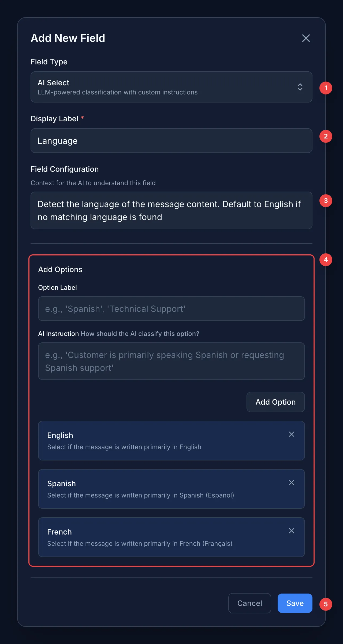The height and width of the screenshot is (644, 343).
Task: Edit the Field Configuration context text
Action: pyautogui.click(x=171, y=210)
